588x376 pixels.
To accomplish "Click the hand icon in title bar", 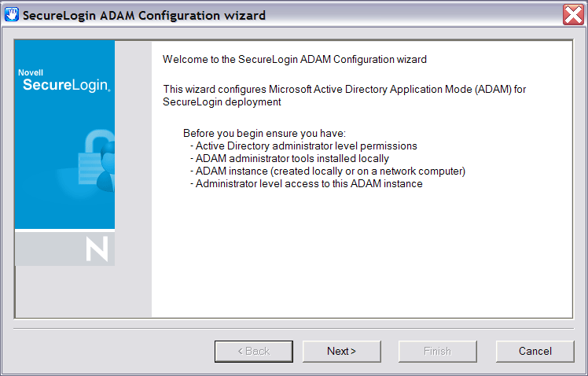I will [x=12, y=15].
